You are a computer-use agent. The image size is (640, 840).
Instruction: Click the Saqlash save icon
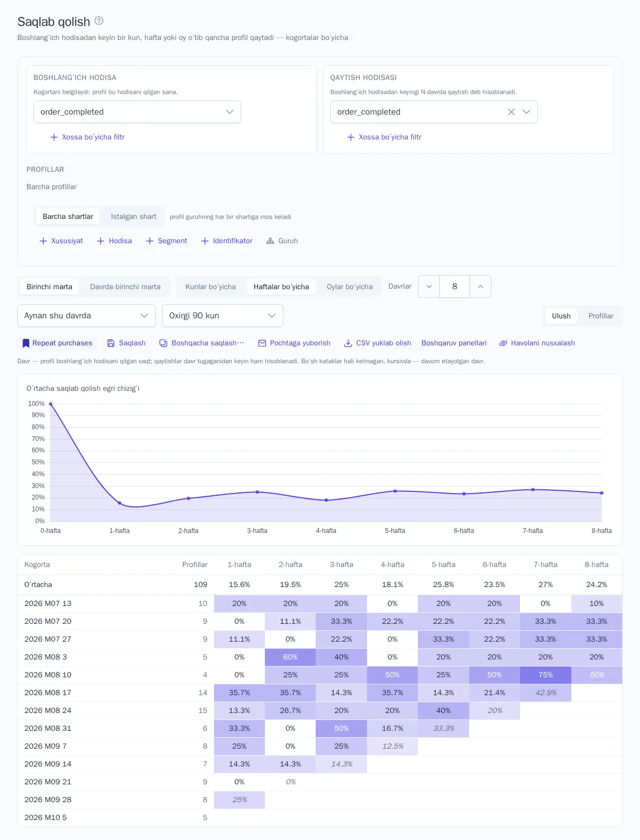point(111,343)
